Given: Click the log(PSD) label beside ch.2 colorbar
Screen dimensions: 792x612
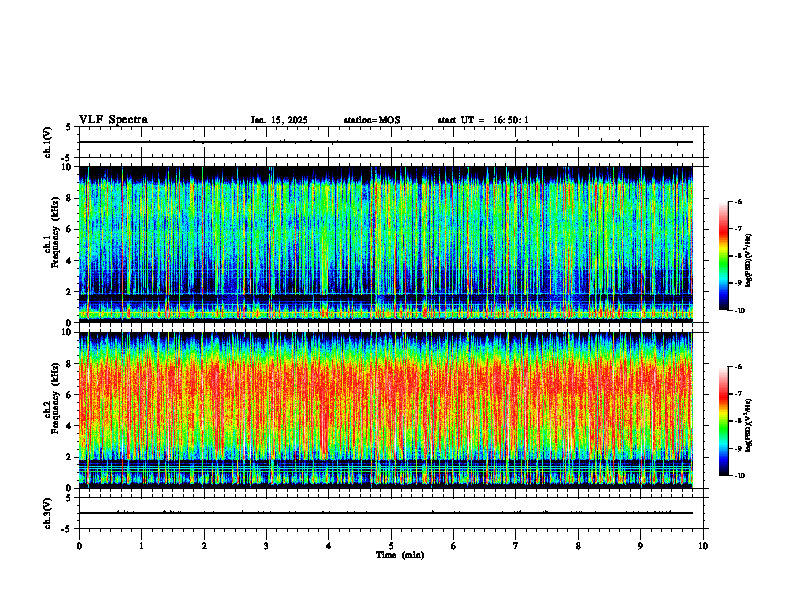Looking at the screenshot, I should (750, 426).
